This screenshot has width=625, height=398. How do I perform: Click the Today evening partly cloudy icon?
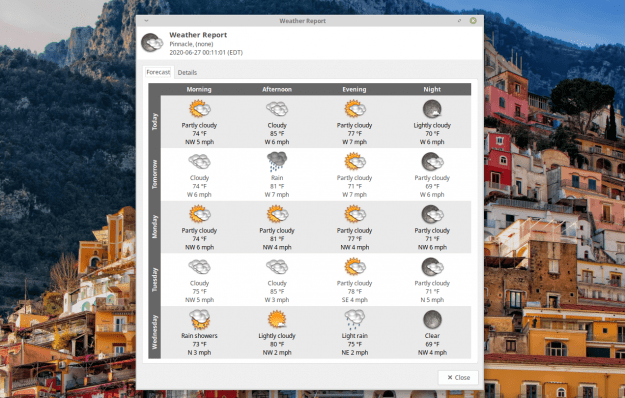(355, 109)
